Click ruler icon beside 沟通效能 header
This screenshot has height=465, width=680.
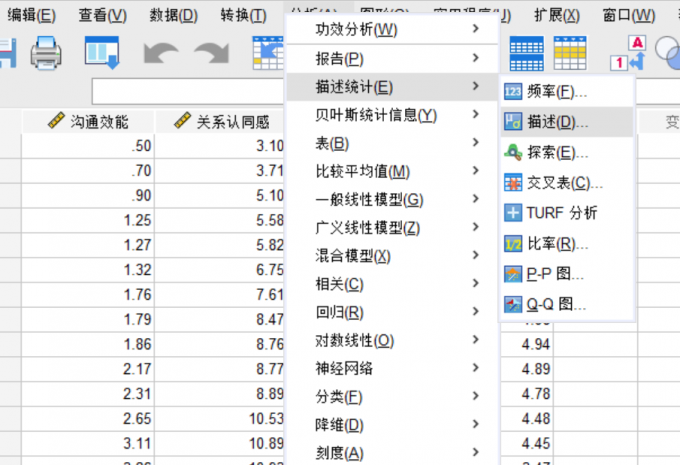click(x=56, y=120)
